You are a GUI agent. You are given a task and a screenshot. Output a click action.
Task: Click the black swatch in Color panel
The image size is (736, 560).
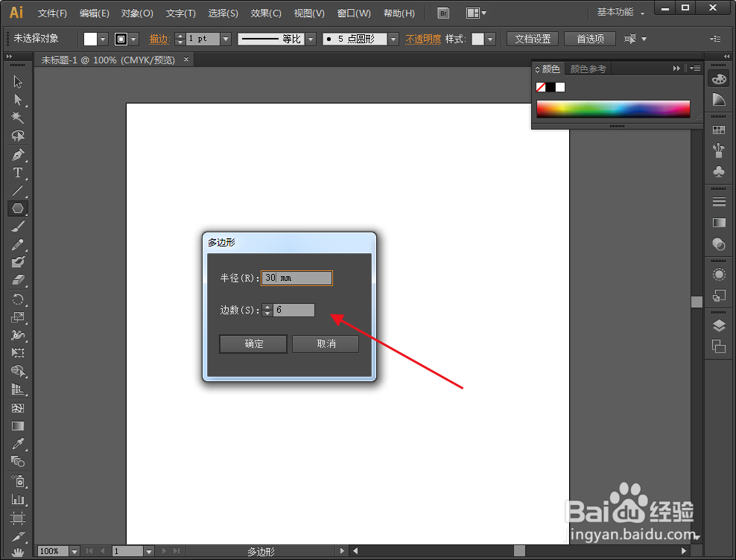[550, 87]
